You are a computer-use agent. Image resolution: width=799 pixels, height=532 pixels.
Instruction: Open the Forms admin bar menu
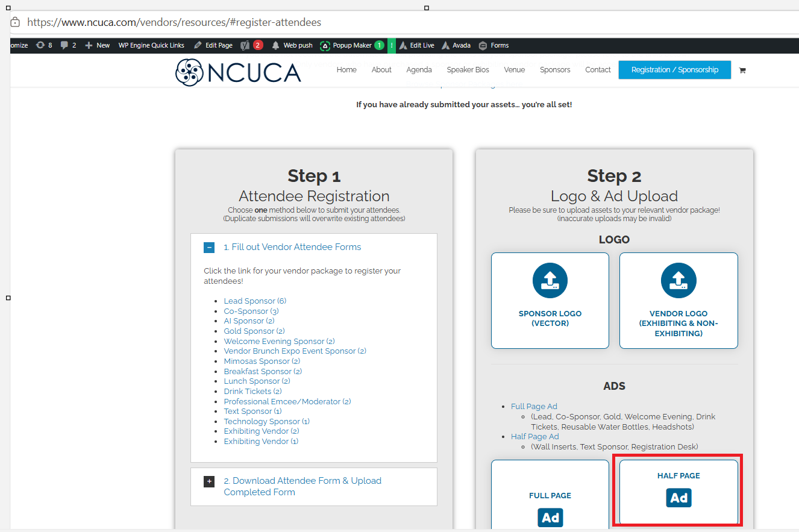(x=493, y=45)
